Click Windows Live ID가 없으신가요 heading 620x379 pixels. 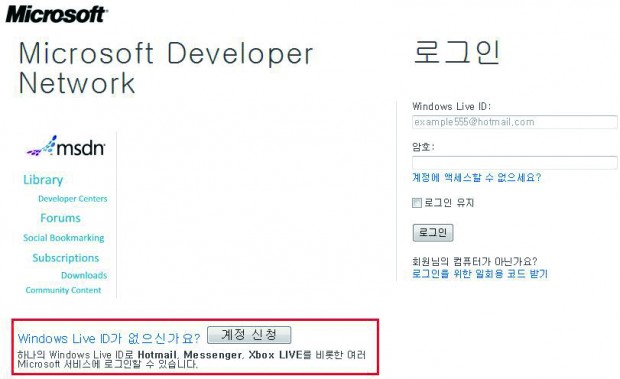[109, 339]
